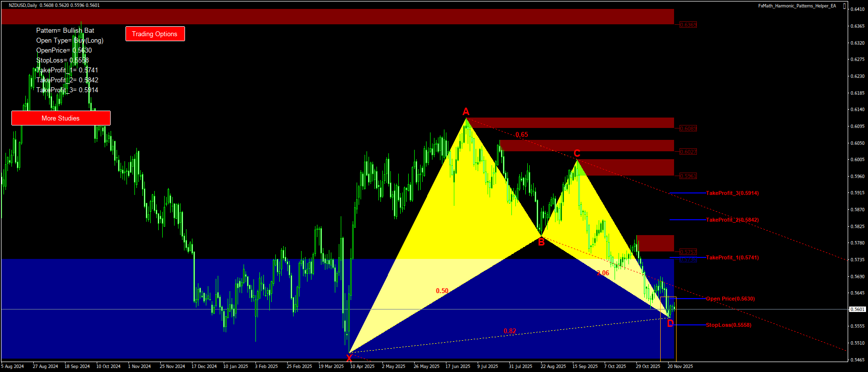868x372 pixels.
Task: Click the expert advisor status icon
Action: 845,6
